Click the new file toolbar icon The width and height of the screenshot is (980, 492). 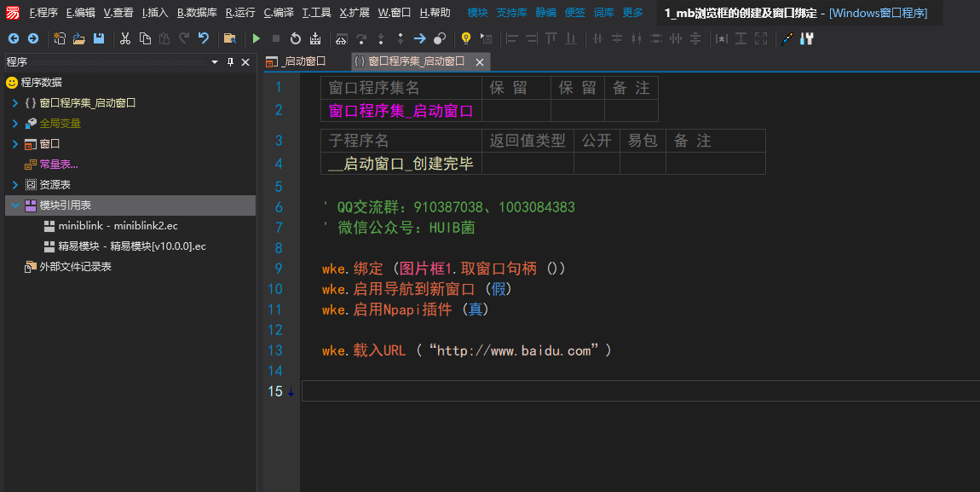tap(60, 38)
